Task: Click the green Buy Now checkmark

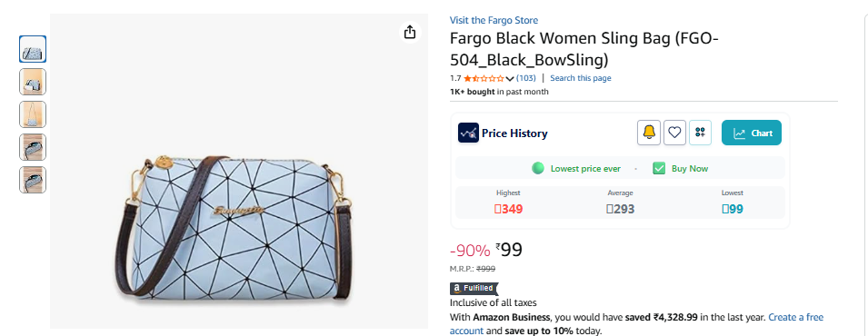Action: (x=659, y=168)
